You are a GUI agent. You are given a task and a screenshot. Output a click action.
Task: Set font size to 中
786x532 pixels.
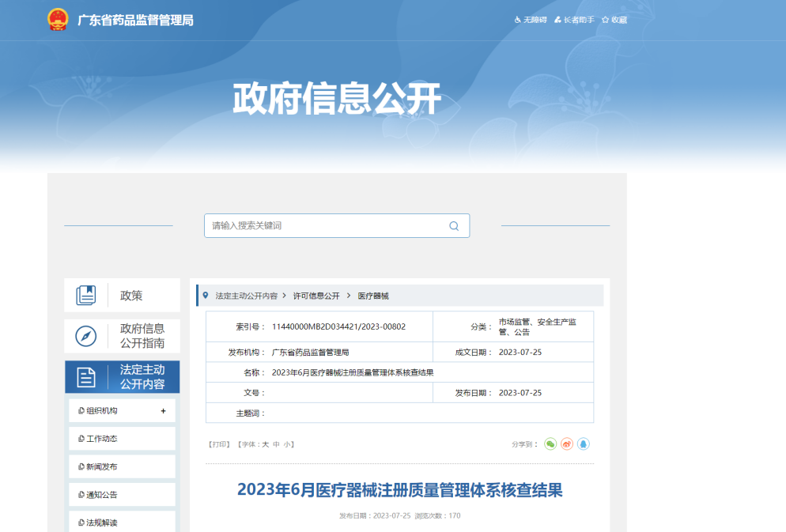tap(276, 444)
